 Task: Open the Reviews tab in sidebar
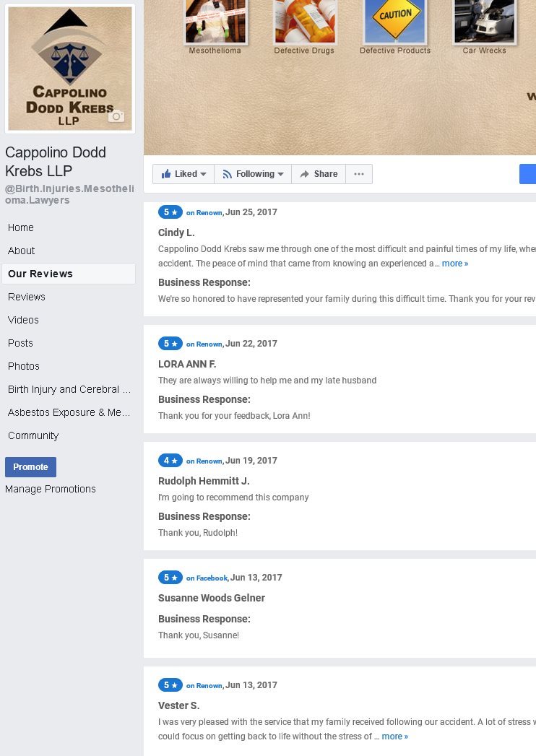tap(27, 297)
